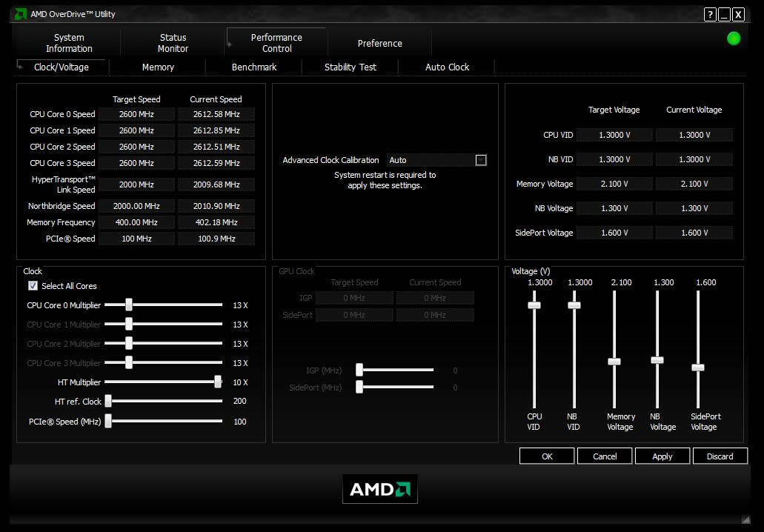Image resolution: width=764 pixels, height=532 pixels.
Task: Click the resize grip at window corner
Action: point(745,519)
